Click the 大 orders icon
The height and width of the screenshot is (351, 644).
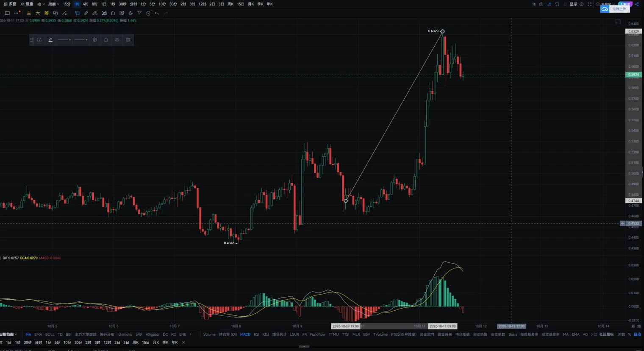[x=38, y=13]
